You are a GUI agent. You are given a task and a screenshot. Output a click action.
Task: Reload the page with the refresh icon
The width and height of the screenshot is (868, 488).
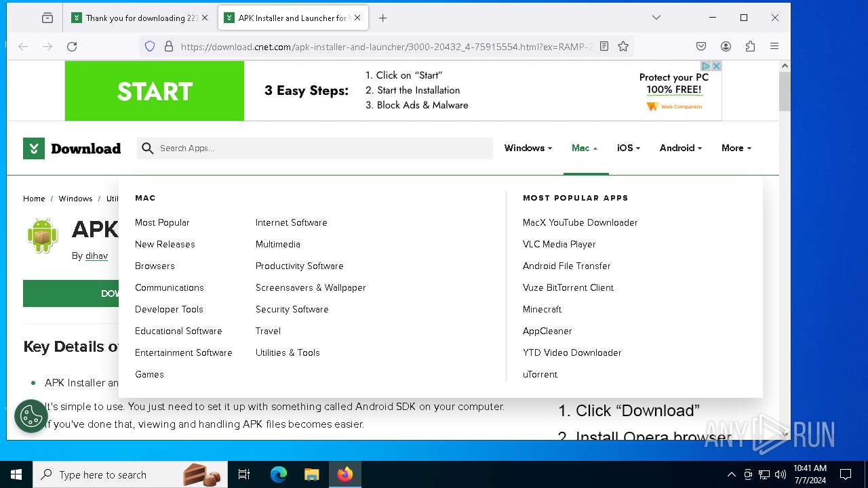tap(72, 46)
